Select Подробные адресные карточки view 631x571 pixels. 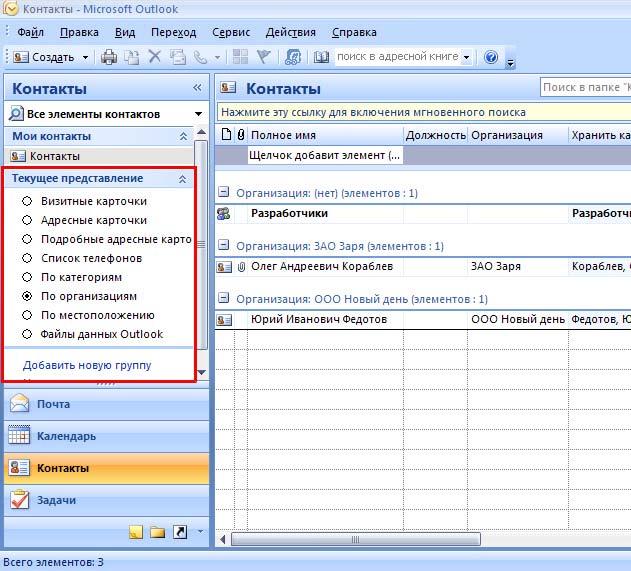coord(27,239)
